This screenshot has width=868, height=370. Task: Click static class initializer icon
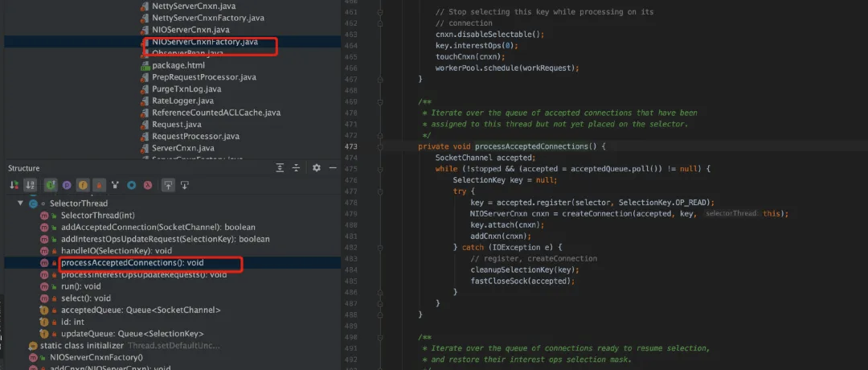tap(33, 346)
